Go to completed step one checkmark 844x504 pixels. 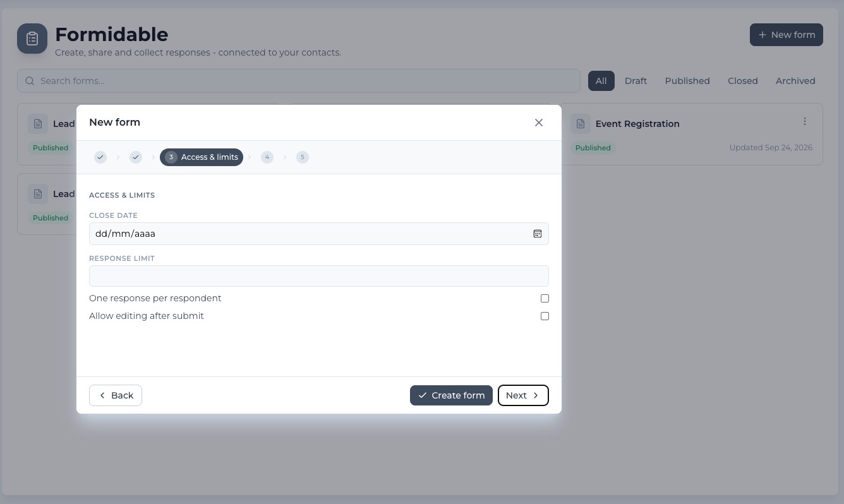point(100,157)
